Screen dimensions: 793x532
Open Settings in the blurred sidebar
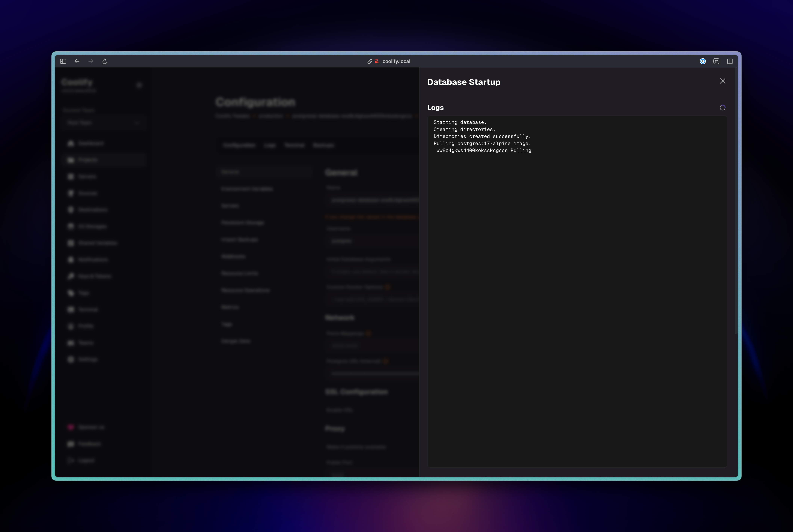pyautogui.click(x=88, y=359)
